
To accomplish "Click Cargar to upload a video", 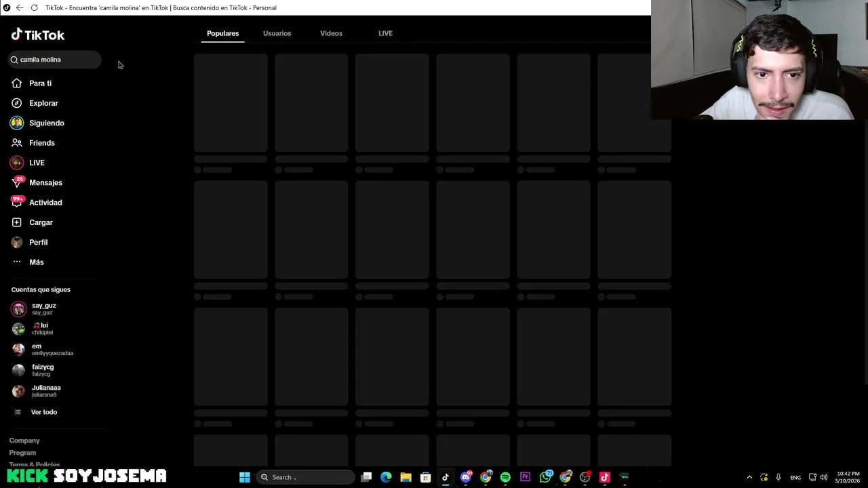I will pos(32,222).
